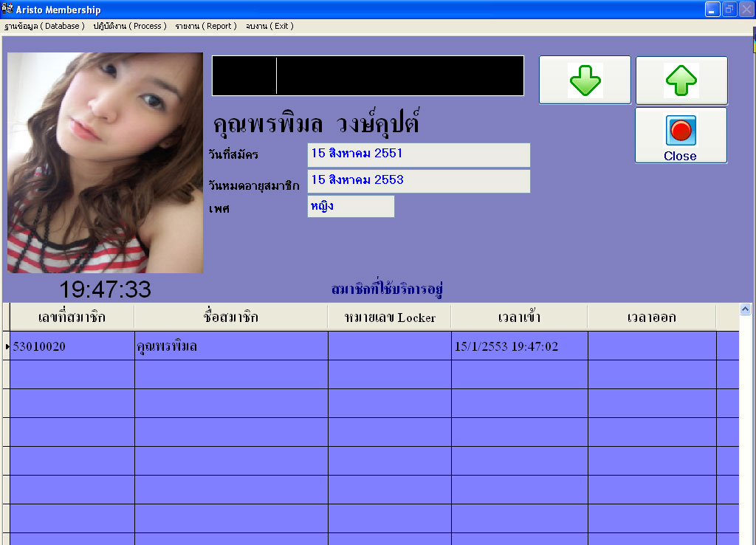Click the หมายเลข Locker column header
This screenshot has width=756, height=545.
[389, 318]
